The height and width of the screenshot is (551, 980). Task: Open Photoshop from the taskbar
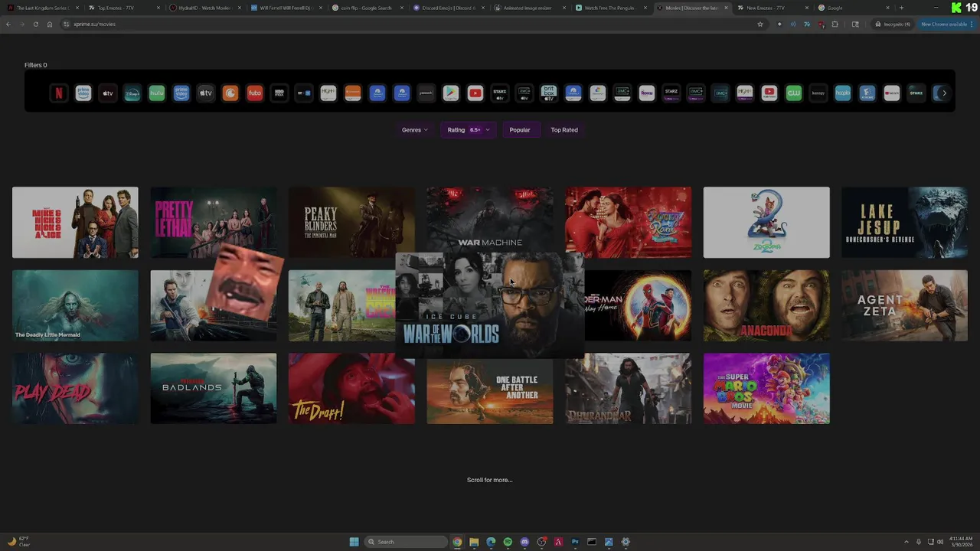tap(575, 542)
